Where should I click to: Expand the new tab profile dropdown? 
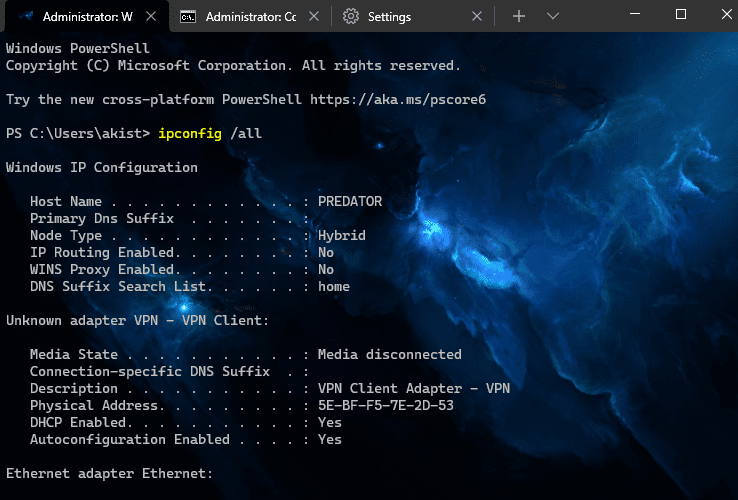[553, 16]
